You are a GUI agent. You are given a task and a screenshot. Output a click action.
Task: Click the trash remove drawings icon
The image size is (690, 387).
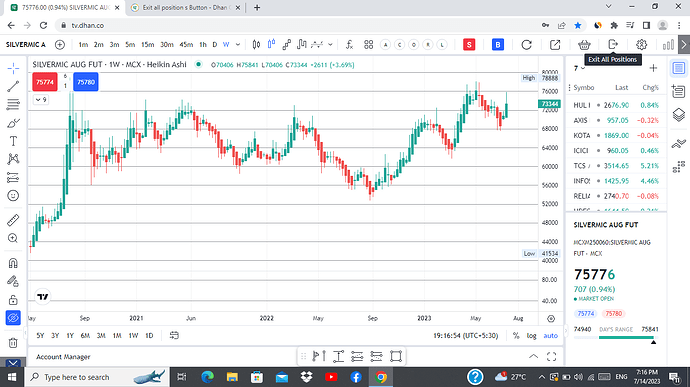coord(13,343)
